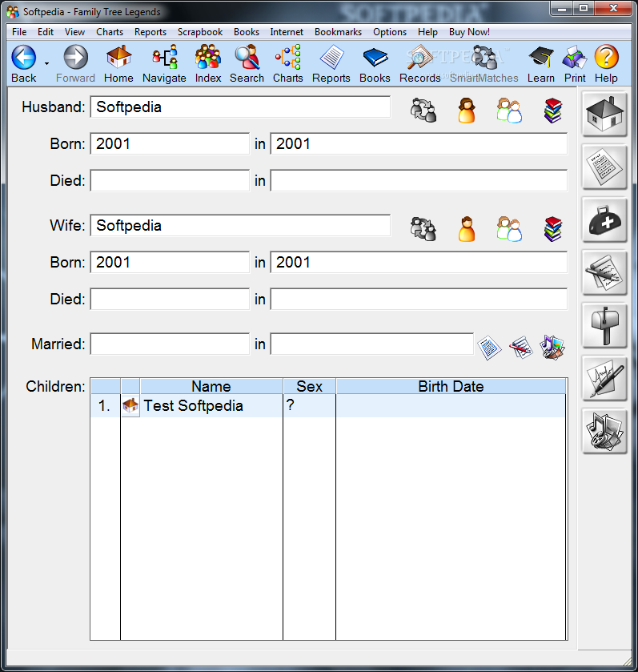Click wife's stacked books icon
This screenshot has width=638, height=672.
click(553, 229)
